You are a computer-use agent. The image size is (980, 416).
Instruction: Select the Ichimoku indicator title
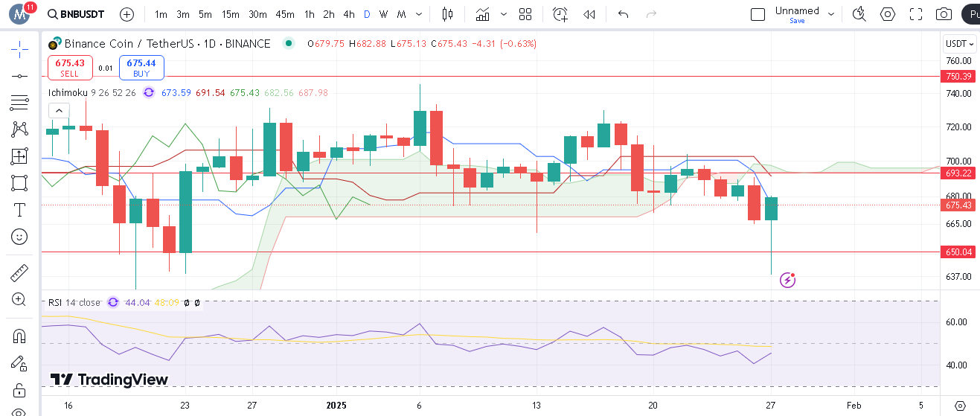(68, 93)
